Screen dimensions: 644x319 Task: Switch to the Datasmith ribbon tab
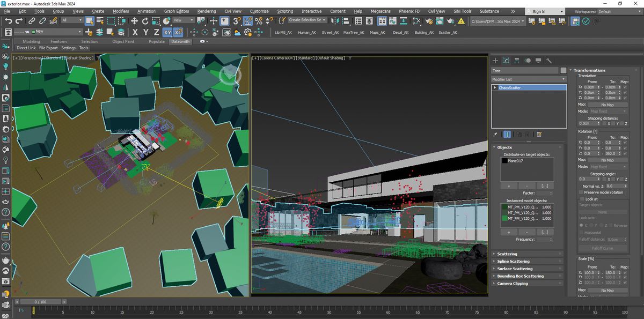[x=180, y=41]
